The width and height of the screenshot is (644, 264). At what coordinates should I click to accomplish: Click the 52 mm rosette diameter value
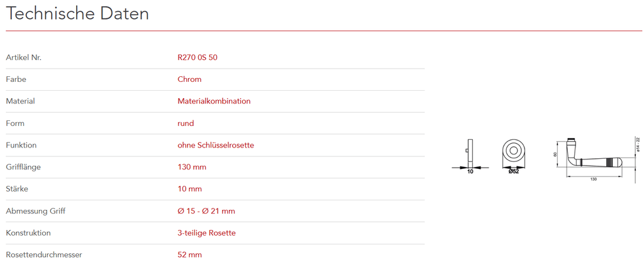[189, 255]
